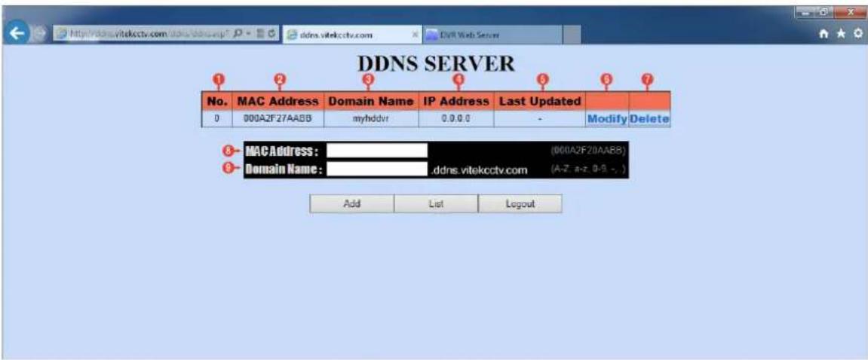Screen dimensions: 868x360
Task: Switch to DVR Web Server tab
Action: (x=492, y=35)
